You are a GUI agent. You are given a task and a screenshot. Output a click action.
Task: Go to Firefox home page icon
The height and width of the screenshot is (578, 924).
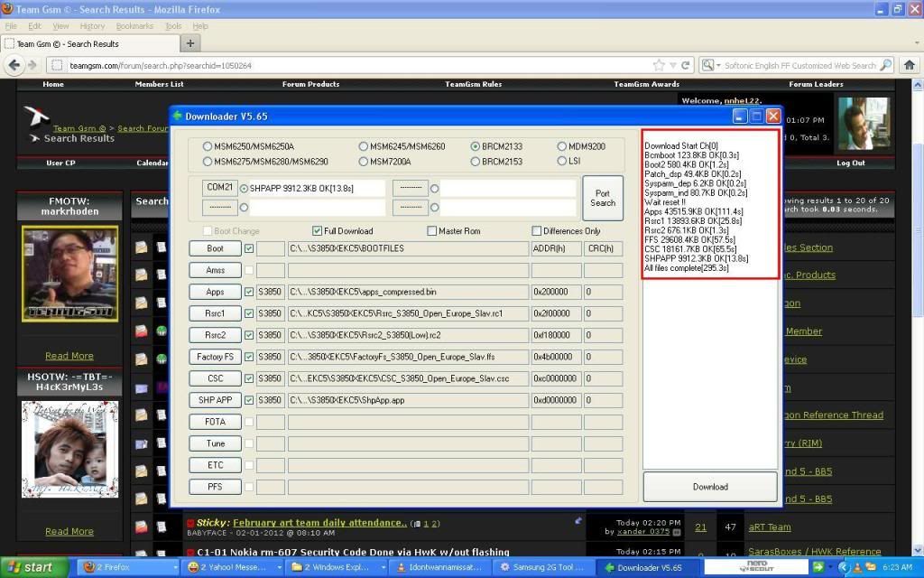[x=910, y=65]
